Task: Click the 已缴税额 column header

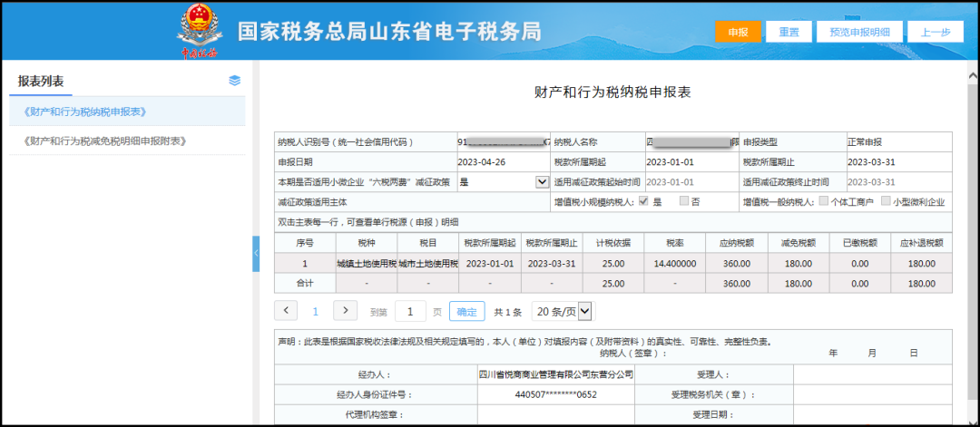Action: click(859, 243)
